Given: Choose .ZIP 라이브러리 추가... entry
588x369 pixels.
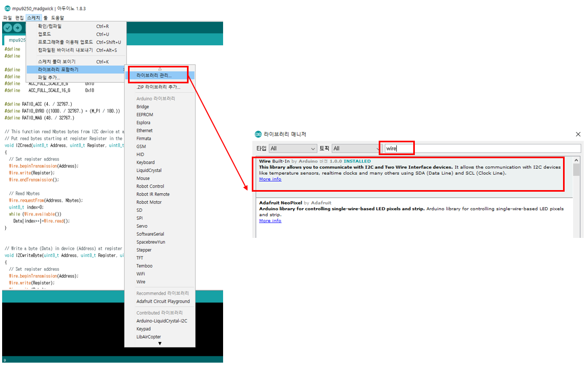Looking at the screenshot, I should pos(160,87).
